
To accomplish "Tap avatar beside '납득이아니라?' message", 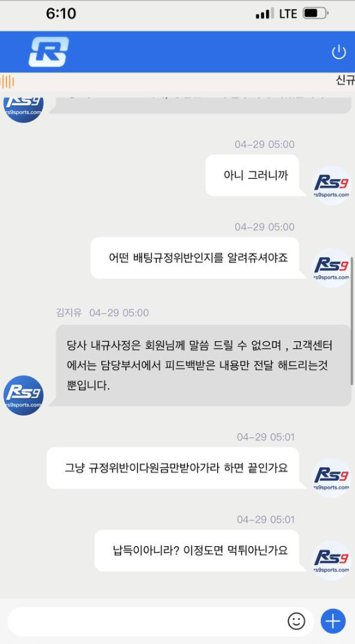I will coord(331,560).
